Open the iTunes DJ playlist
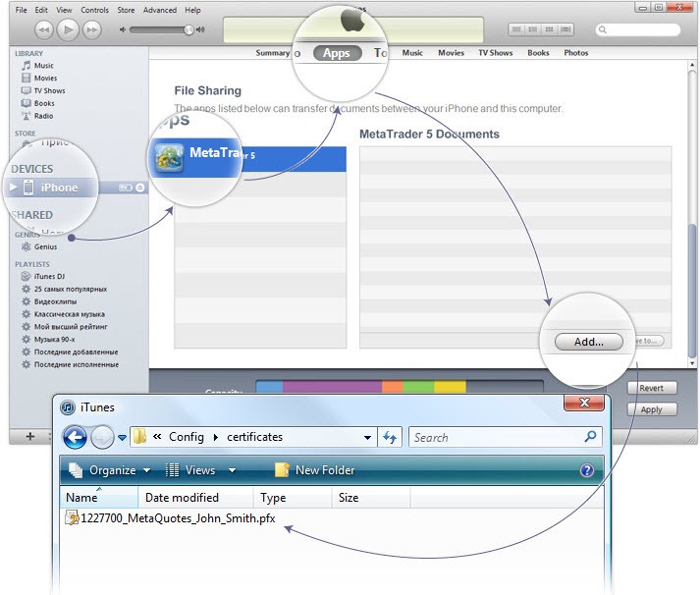The width and height of the screenshot is (700, 595). click(x=49, y=276)
